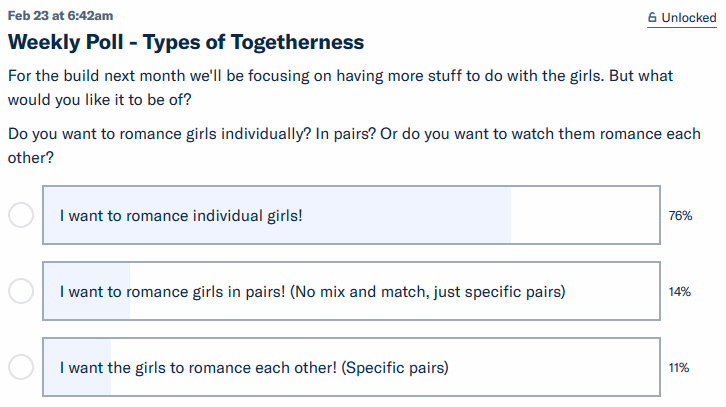This screenshot has width=726, height=407.
Task: Choose the 'romance girls in pairs' option text
Action: tap(170, 292)
